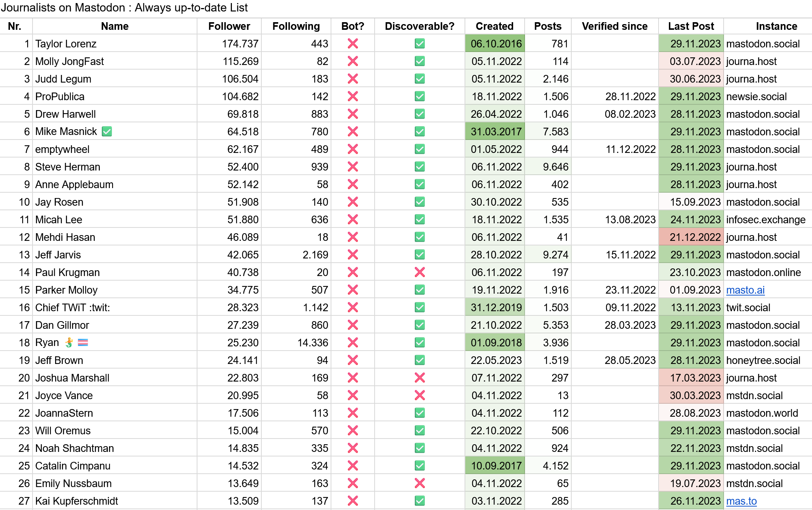Click red X bot icon for Taylor Lorenz

[352, 44]
